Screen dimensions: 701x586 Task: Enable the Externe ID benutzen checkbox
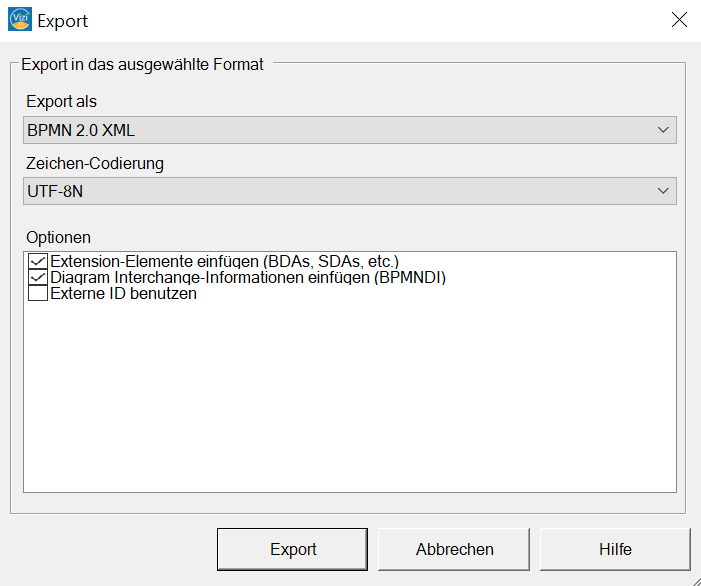[x=38, y=294]
